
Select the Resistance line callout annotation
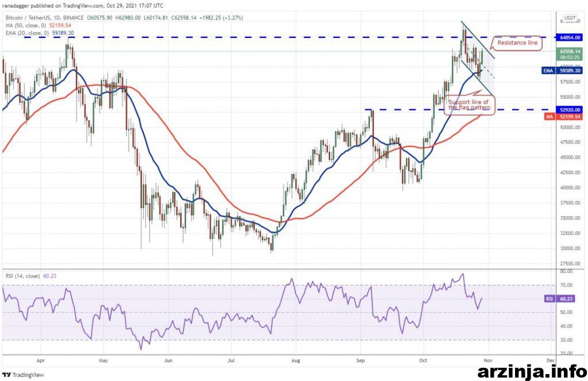point(517,43)
